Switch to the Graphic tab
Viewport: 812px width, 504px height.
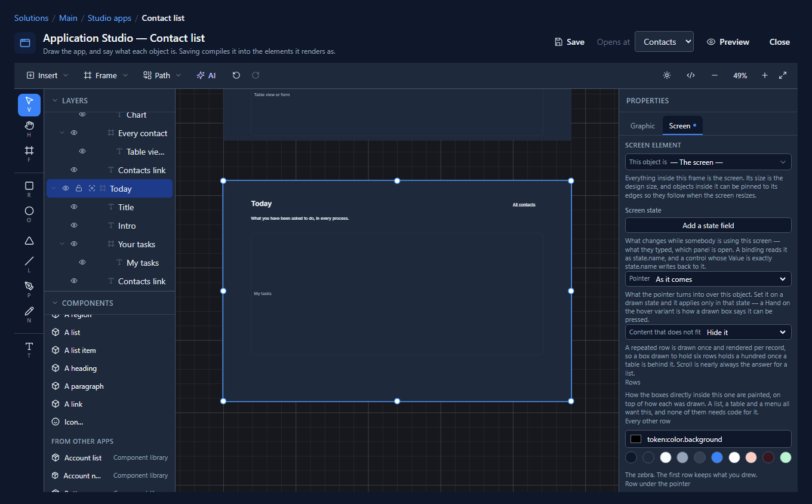[x=642, y=126]
